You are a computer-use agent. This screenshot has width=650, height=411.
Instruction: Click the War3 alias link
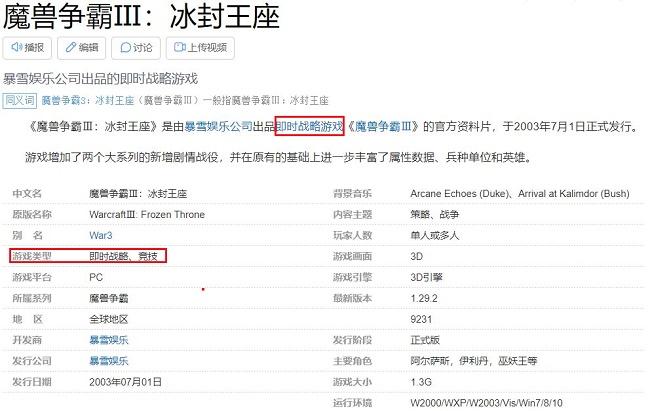(x=101, y=235)
